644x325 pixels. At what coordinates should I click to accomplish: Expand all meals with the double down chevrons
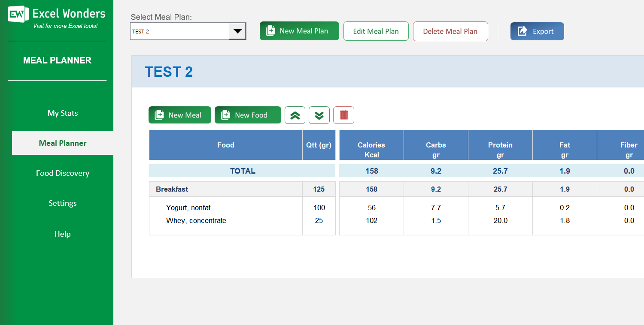(x=319, y=115)
